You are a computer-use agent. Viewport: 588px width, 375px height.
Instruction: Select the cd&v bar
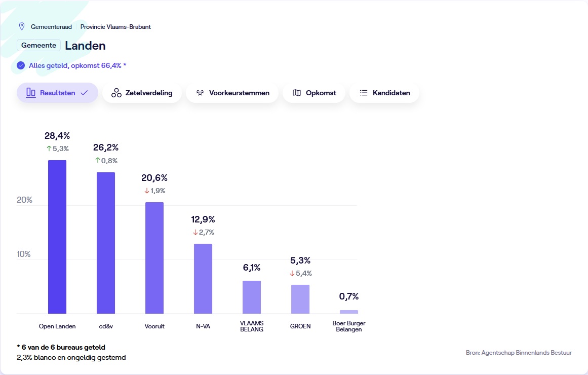tap(106, 243)
